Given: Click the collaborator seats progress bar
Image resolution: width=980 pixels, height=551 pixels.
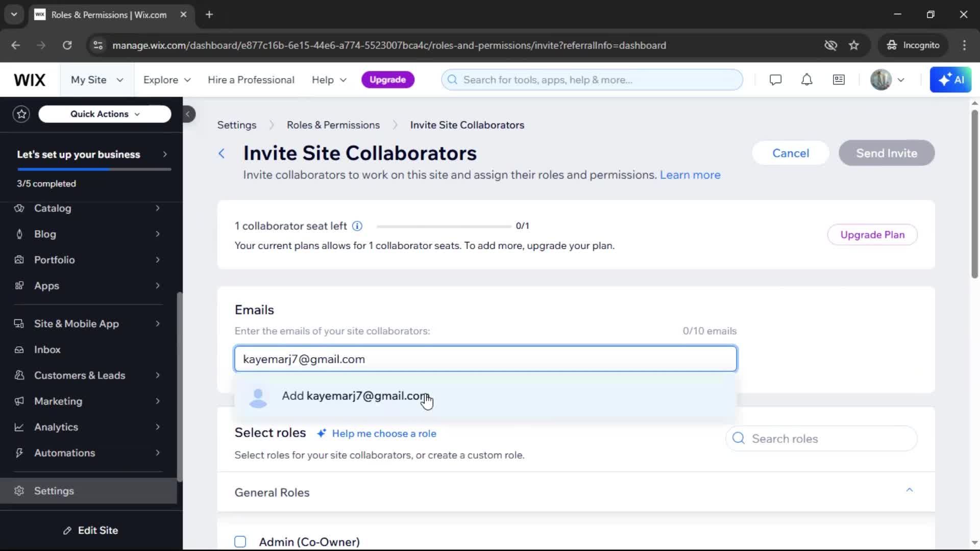Looking at the screenshot, I should pos(444,226).
